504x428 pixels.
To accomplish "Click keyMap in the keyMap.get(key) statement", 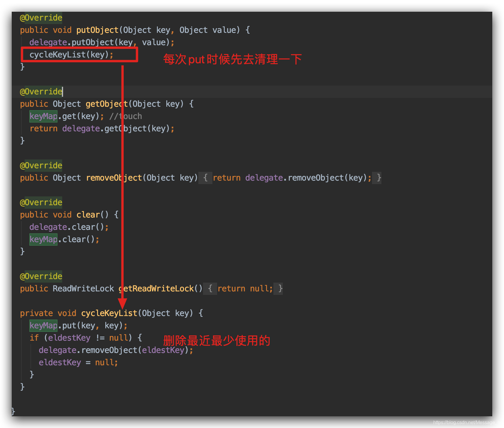I will 43,116.
